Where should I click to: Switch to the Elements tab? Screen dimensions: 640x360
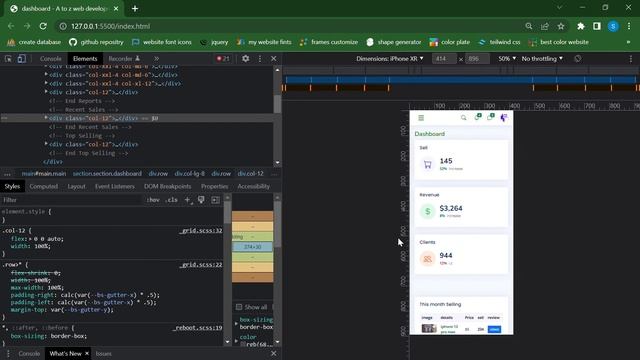coord(85,59)
